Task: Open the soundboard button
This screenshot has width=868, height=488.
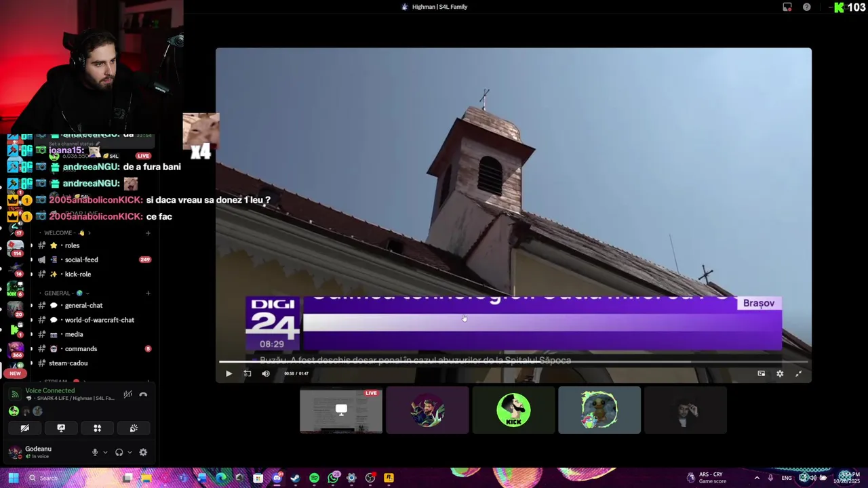Action: pyautogui.click(x=134, y=428)
